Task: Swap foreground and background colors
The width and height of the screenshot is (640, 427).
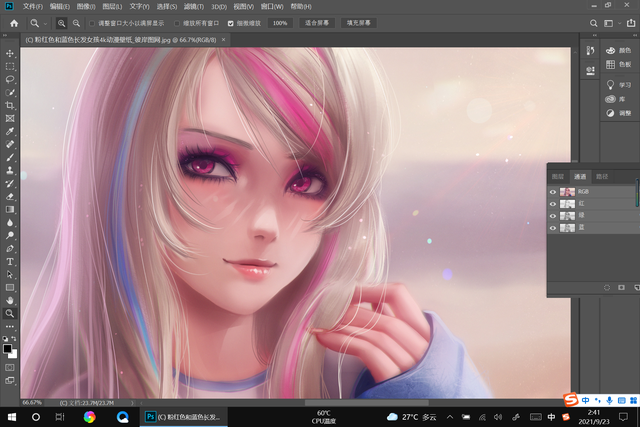Action: pos(14,339)
